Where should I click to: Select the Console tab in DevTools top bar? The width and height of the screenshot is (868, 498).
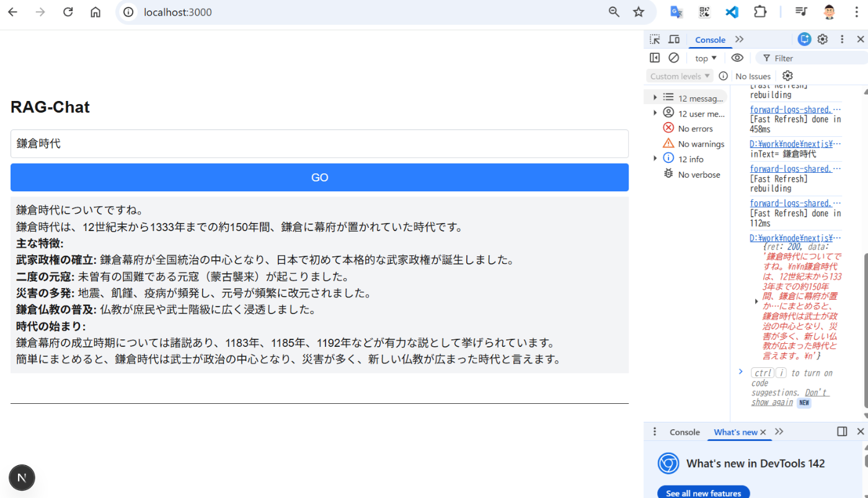point(710,40)
